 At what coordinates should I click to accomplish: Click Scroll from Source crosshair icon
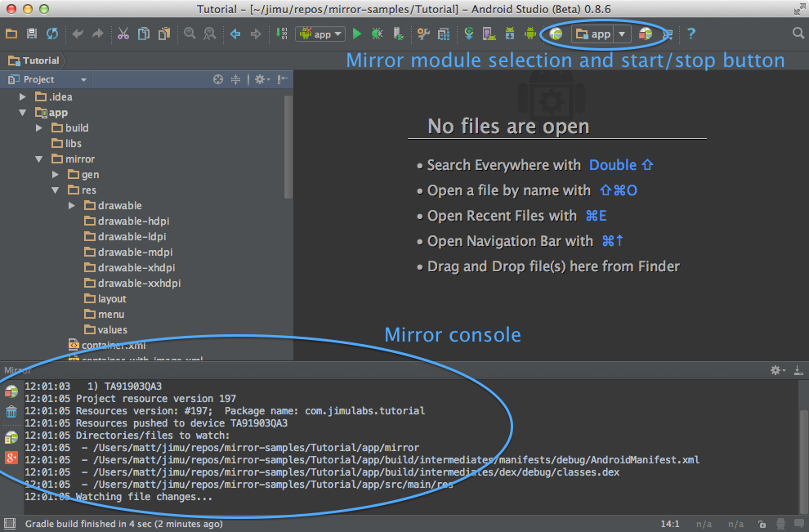pos(218,79)
